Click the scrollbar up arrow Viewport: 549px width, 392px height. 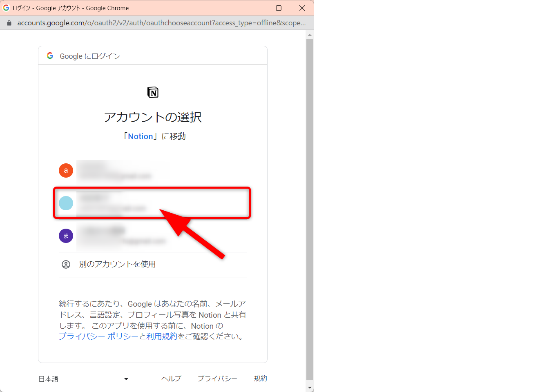pos(310,35)
